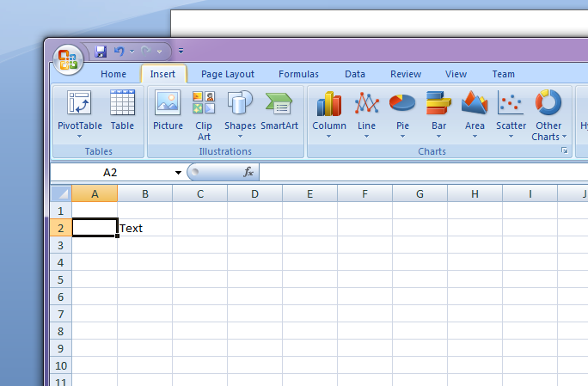Click the Picture icon in Illustrations

(x=168, y=104)
